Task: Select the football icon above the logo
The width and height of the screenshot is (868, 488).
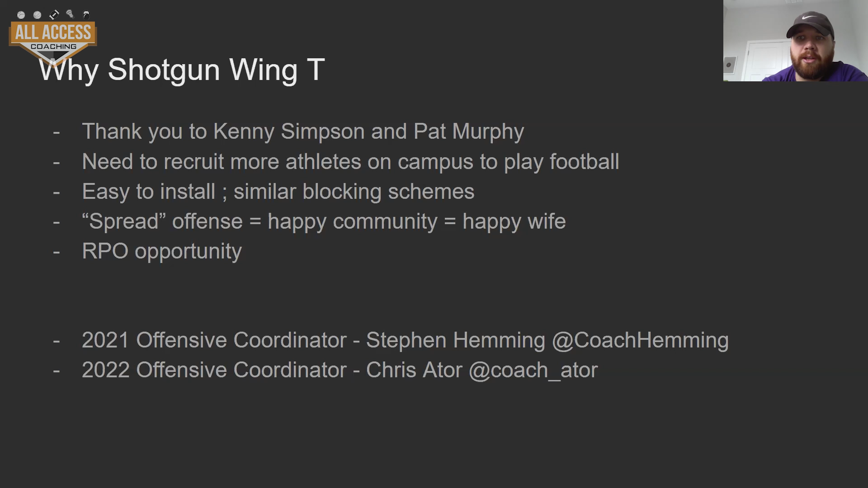Action: [x=54, y=15]
